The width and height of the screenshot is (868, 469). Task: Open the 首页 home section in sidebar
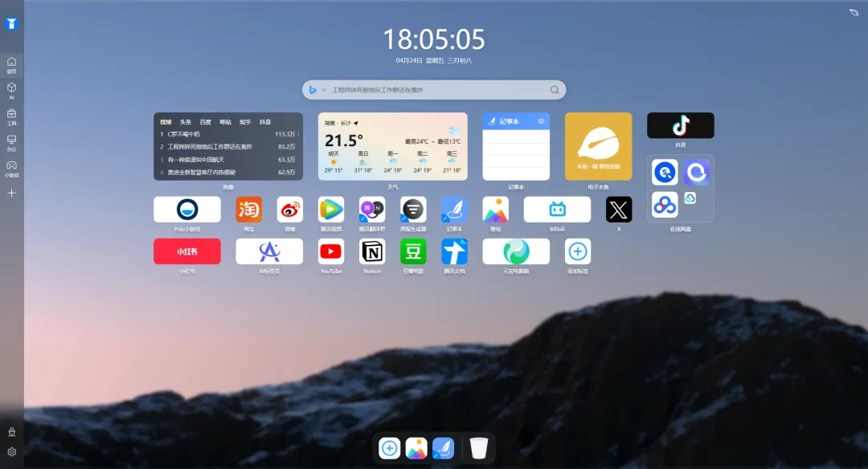pos(11,65)
